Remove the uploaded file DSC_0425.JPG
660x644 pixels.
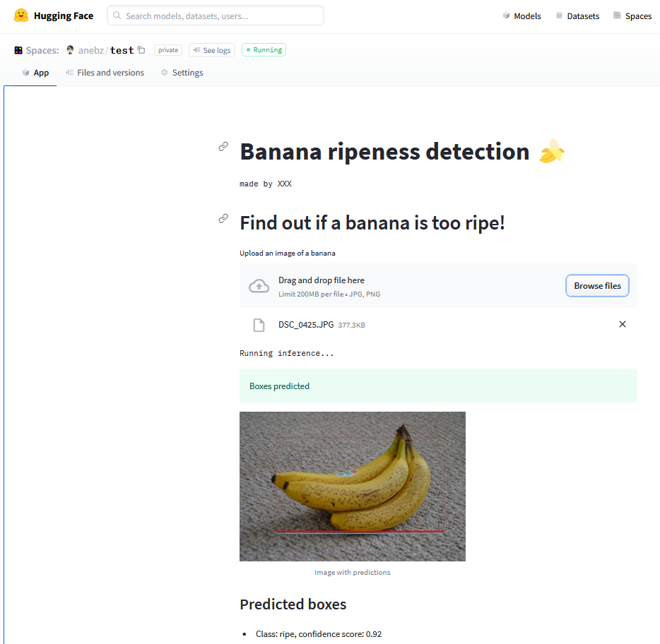[x=622, y=324]
